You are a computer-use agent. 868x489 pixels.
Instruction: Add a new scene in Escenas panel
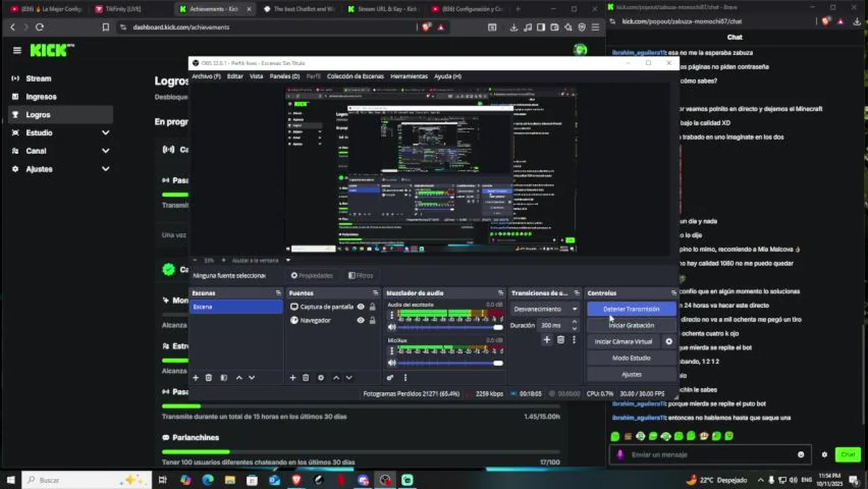click(x=196, y=378)
